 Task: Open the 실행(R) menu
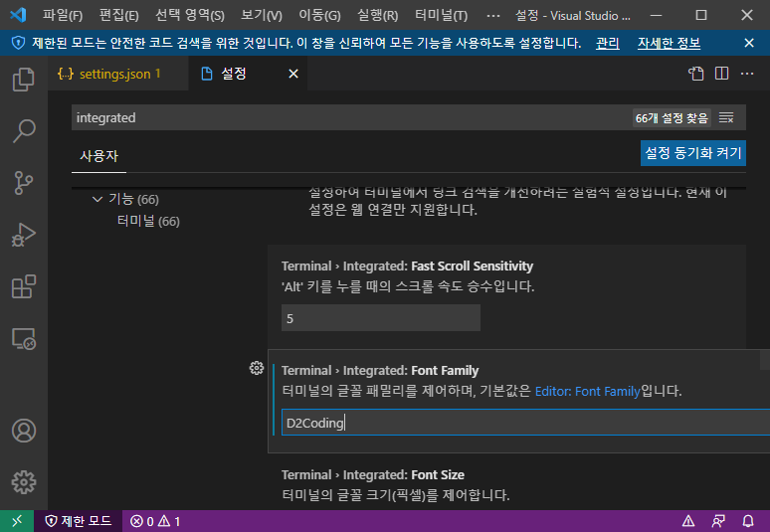tap(377, 16)
